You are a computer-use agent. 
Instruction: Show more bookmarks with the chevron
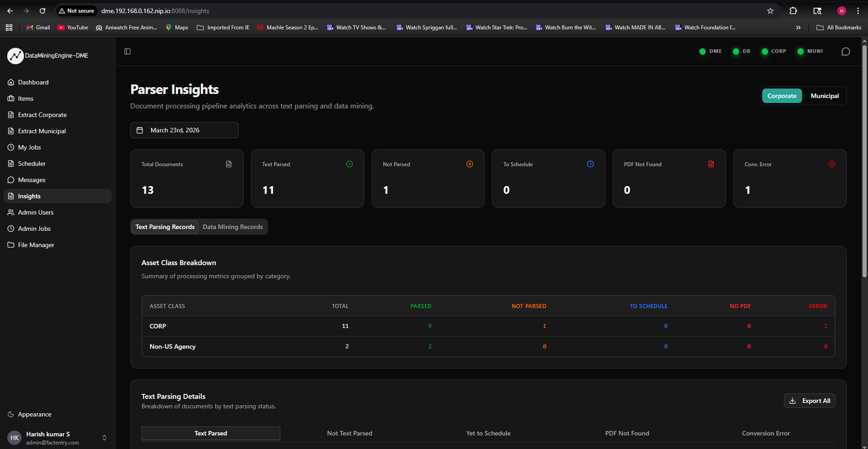[x=798, y=28]
